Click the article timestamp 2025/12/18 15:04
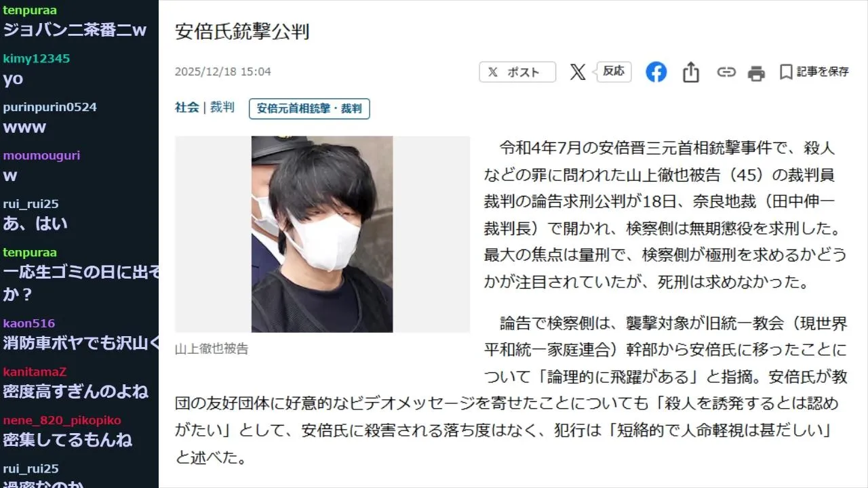 223,72
